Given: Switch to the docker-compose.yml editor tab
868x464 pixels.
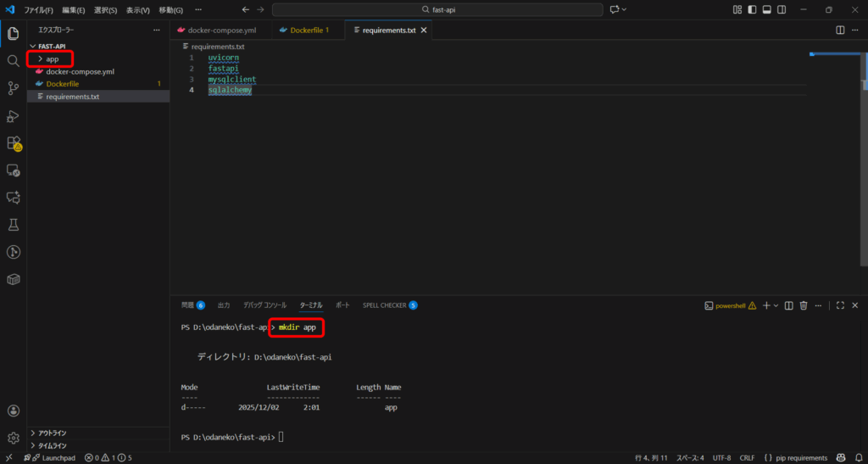Looking at the screenshot, I should point(221,30).
